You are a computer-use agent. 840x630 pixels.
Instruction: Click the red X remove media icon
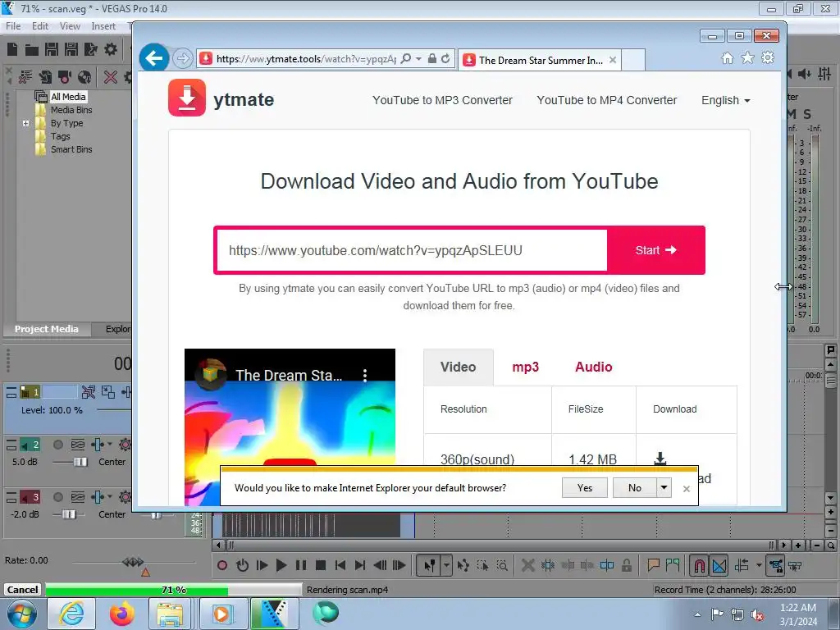click(111, 77)
